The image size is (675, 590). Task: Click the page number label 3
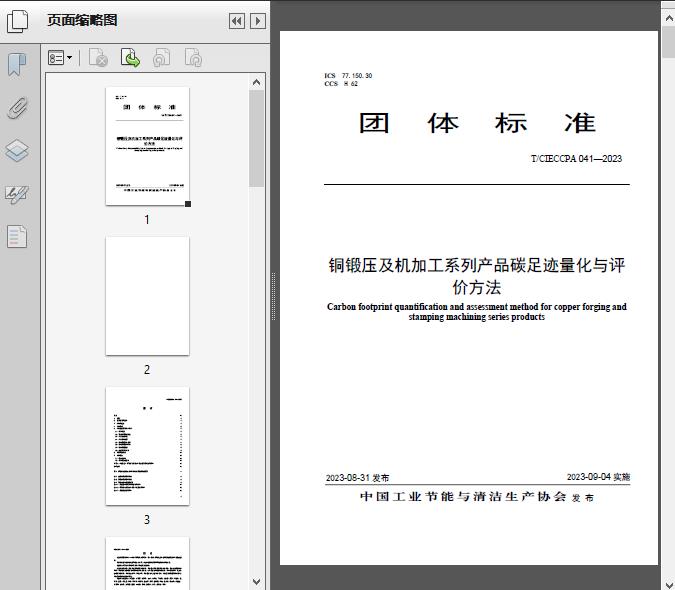pos(147,519)
